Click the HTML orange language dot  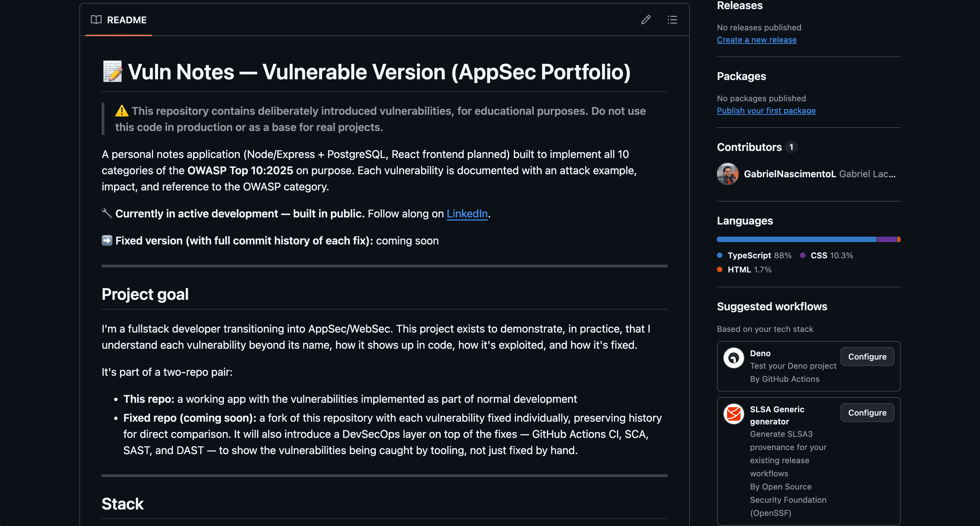tap(720, 269)
